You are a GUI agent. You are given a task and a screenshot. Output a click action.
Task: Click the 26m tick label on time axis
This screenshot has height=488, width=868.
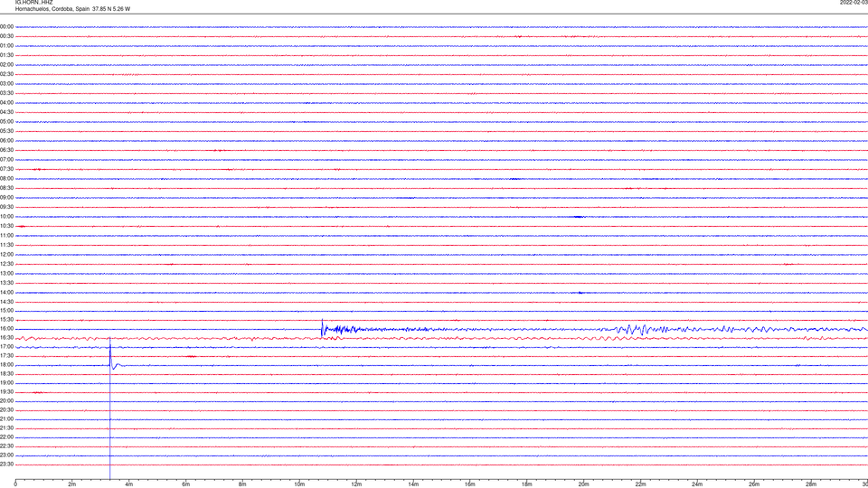(x=754, y=484)
